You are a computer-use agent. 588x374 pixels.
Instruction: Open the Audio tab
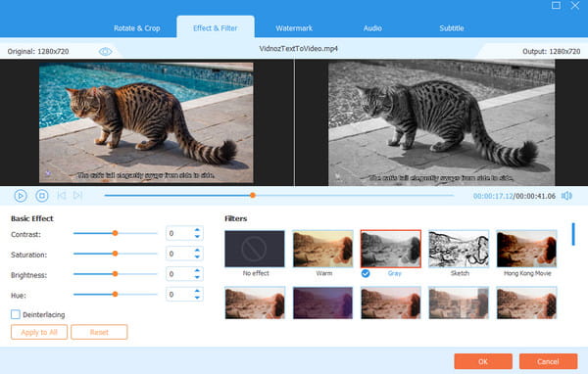click(x=372, y=28)
